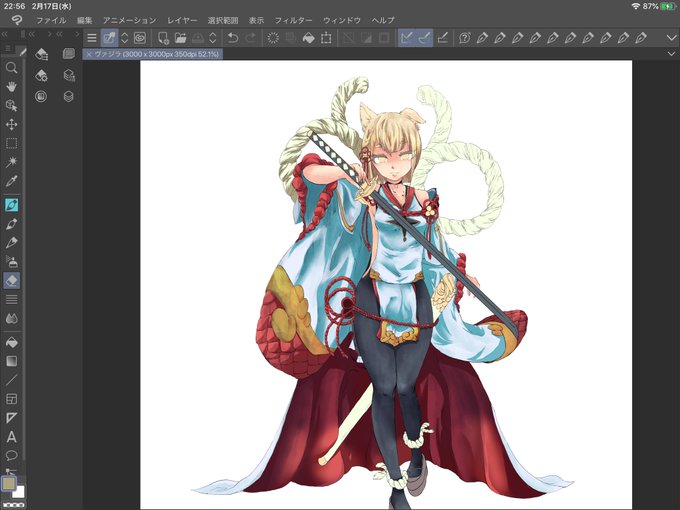Screen dimensions: 680x510
Task: Select the Operation object tool
Action: point(11,105)
